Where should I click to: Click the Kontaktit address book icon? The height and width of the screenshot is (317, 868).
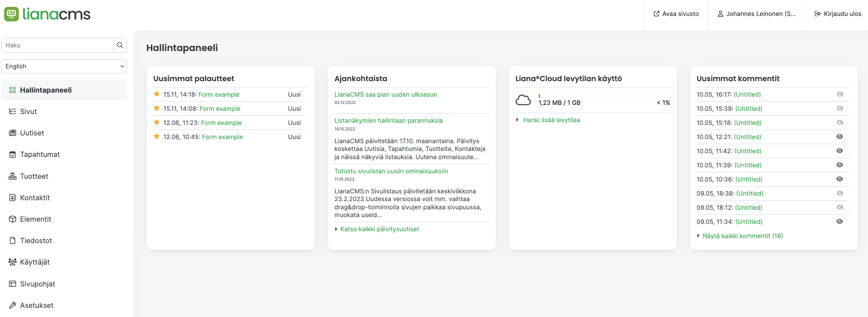tap(13, 197)
